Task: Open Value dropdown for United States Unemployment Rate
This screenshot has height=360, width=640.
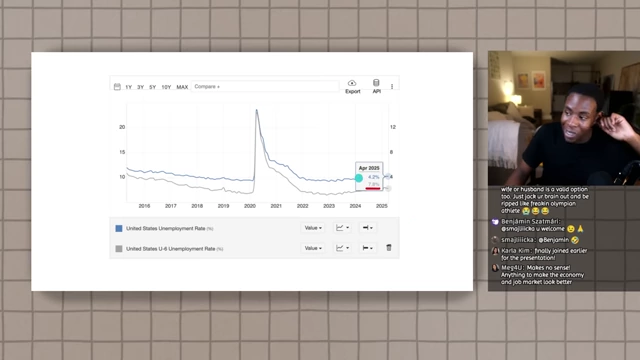Action: click(313, 228)
